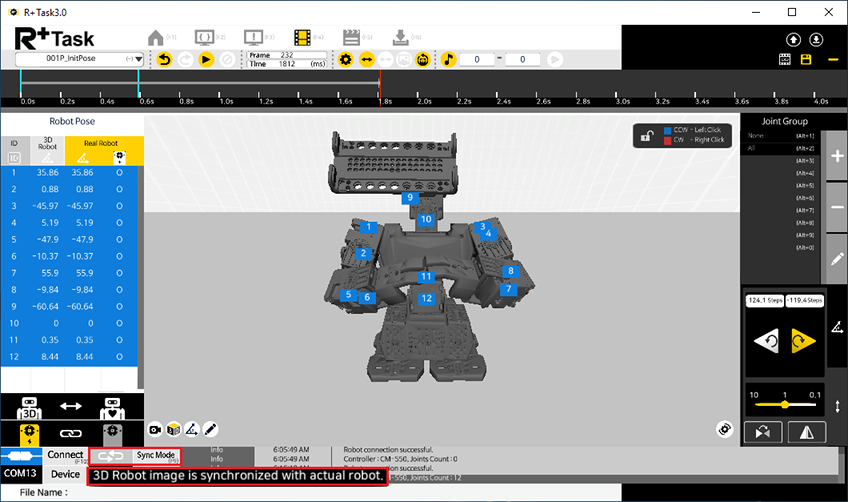
Task: Open the download tab icon
Action: coord(401,37)
